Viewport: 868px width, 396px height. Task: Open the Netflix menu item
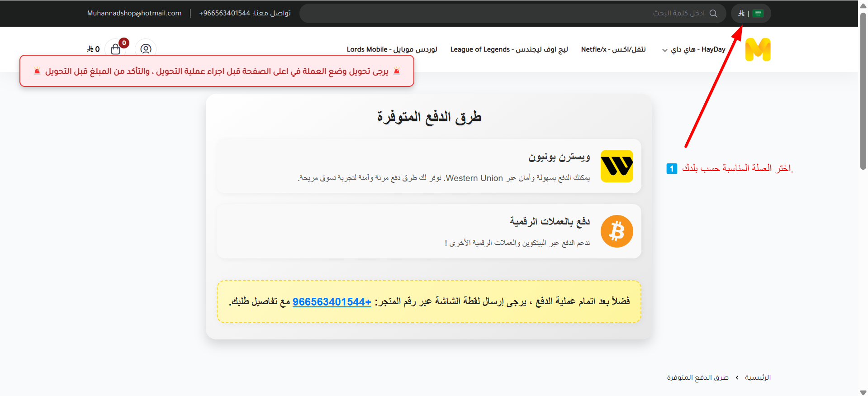pos(613,49)
